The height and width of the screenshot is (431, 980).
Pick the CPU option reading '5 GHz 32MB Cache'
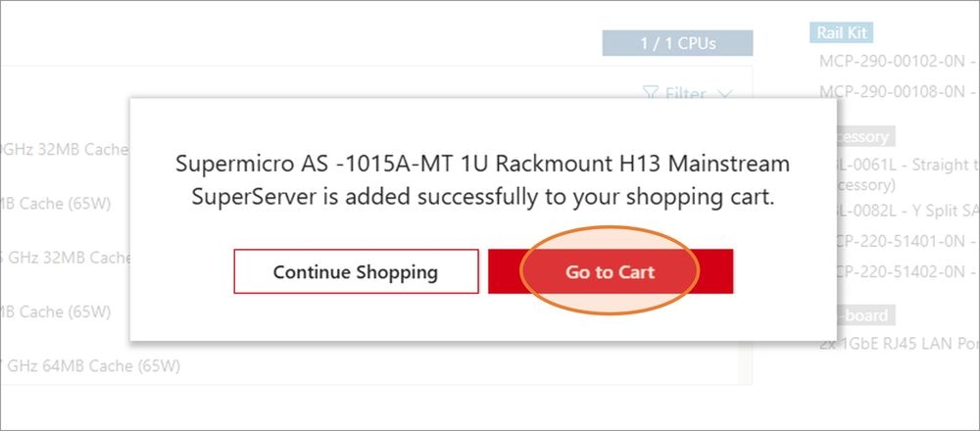[65, 258]
